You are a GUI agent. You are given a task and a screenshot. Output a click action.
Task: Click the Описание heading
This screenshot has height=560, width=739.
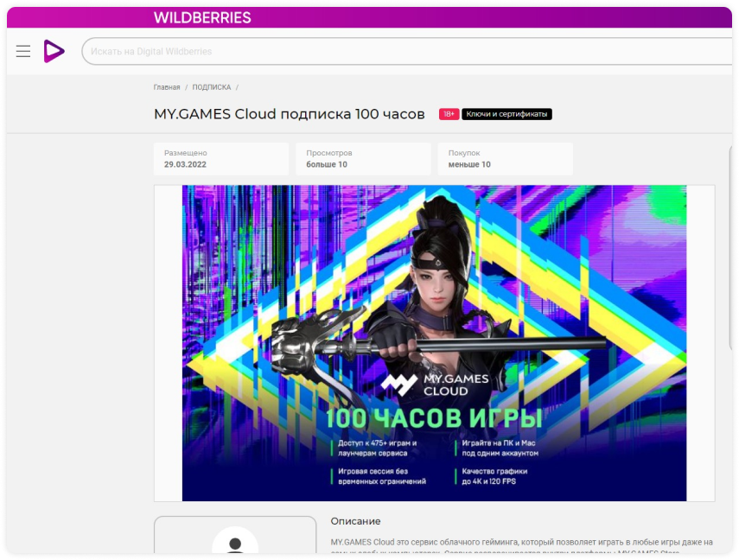coord(355,521)
